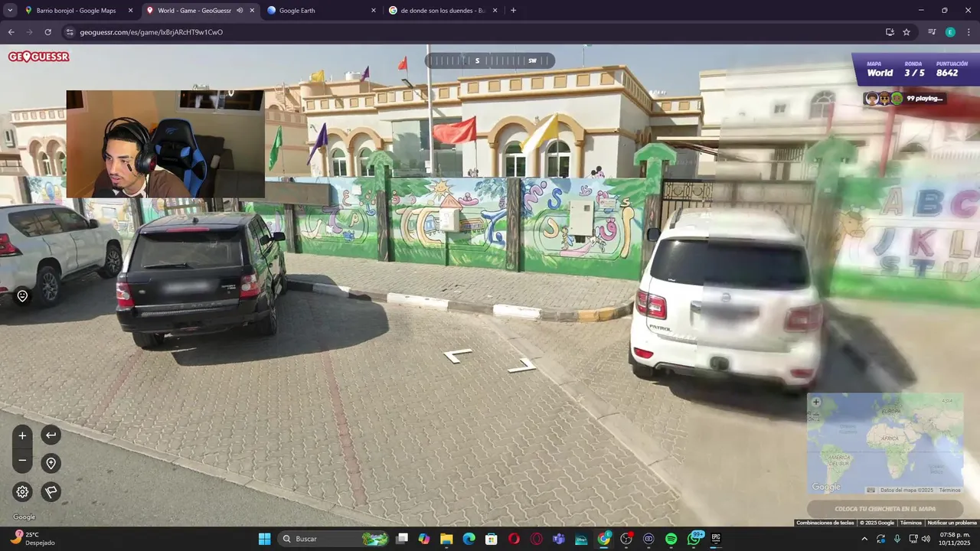Open the Chrome three-dot menu
The image size is (980, 551).
click(x=969, y=32)
